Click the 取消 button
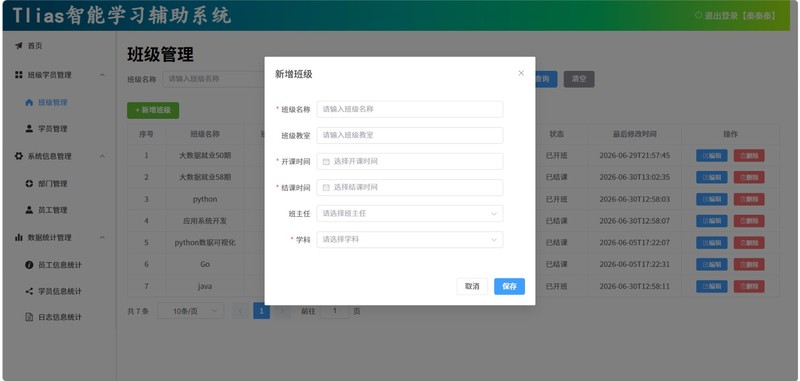The height and width of the screenshot is (381, 800). [x=472, y=287]
